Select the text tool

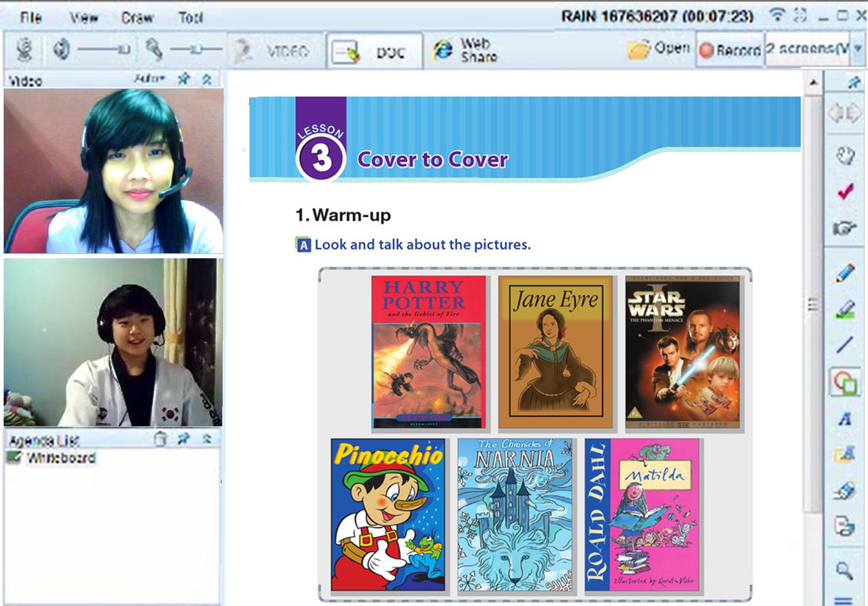click(845, 419)
